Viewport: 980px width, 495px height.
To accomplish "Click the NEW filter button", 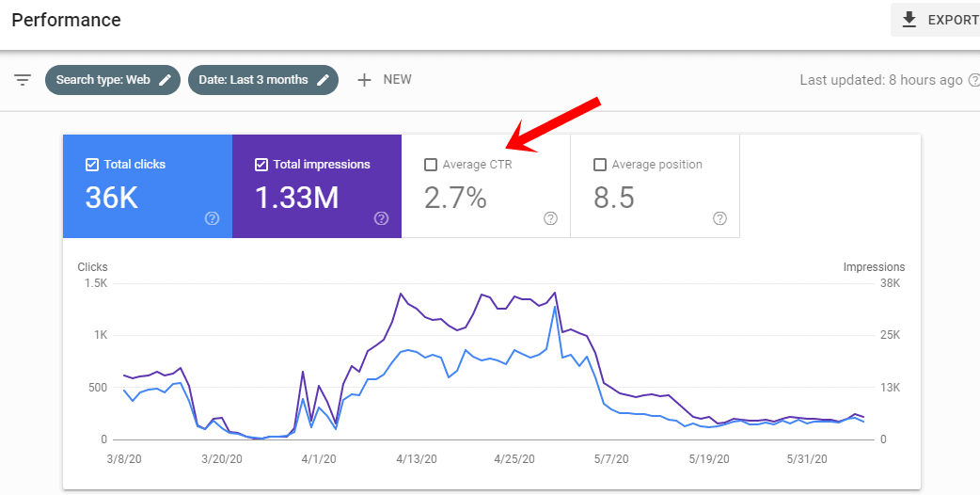I will point(397,80).
